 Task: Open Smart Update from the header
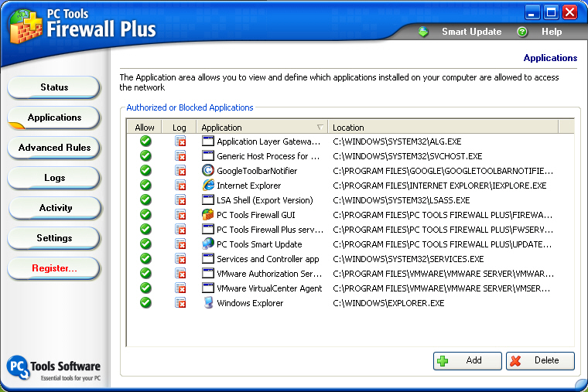click(x=471, y=32)
